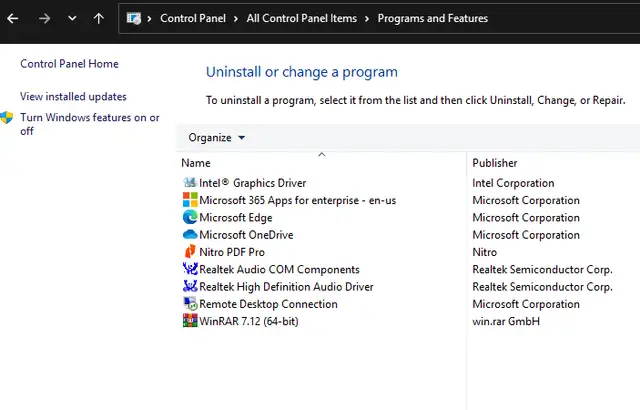This screenshot has width=640, height=410.
Task: Select Realtek Audio COM Components name
Action: 279,269
